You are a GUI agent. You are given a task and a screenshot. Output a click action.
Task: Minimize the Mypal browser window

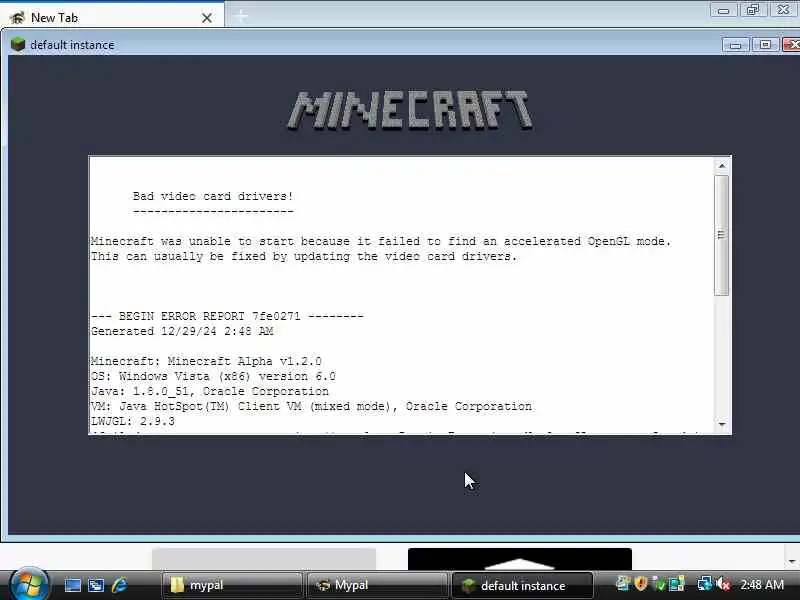(x=723, y=10)
